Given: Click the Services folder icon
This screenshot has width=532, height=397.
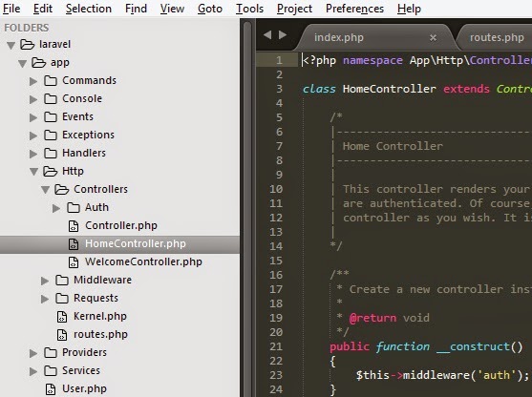Looking at the screenshot, I should click(x=51, y=370).
